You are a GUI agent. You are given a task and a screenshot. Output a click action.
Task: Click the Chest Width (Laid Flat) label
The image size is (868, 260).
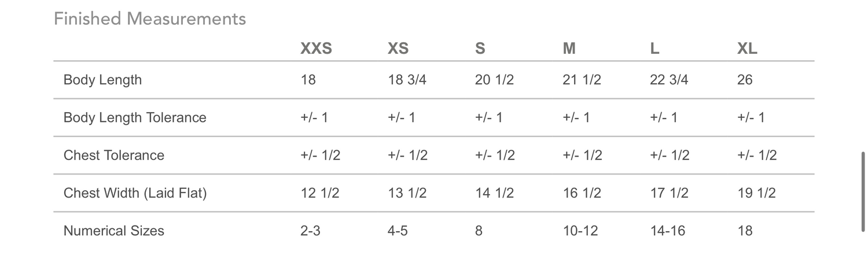click(x=135, y=193)
